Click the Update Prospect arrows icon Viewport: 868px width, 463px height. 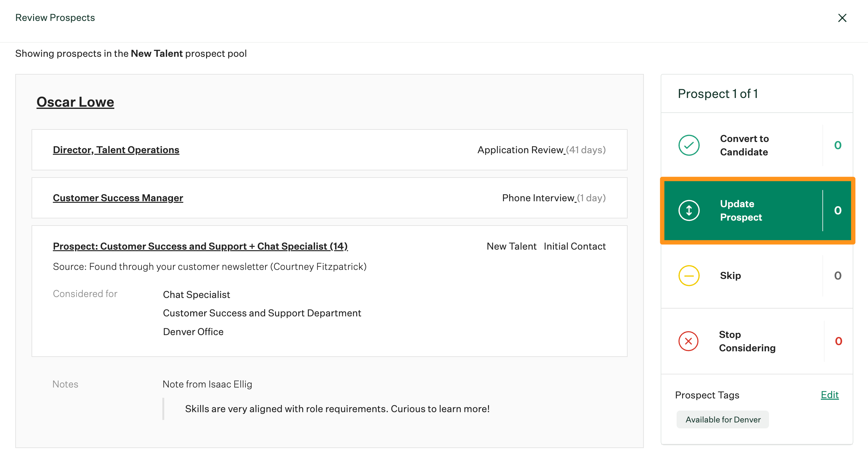pyautogui.click(x=689, y=210)
